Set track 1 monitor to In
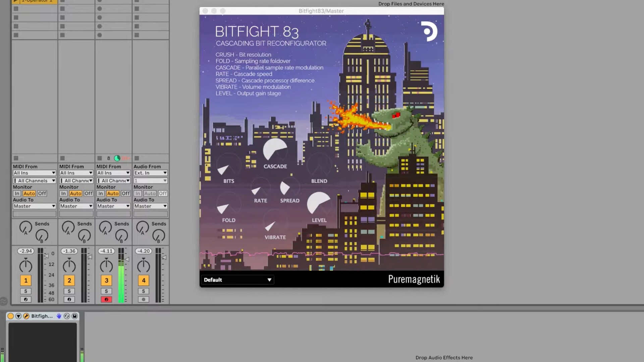Image resolution: width=644 pixels, height=362 pixels. coord(17,193)
